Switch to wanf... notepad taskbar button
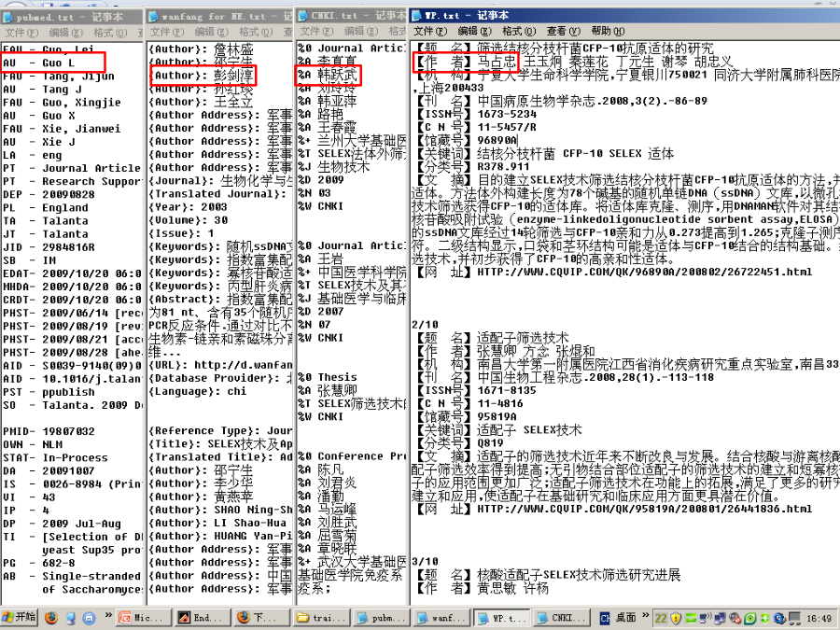This screenshot has width=840, height=630. coord(442,618)
